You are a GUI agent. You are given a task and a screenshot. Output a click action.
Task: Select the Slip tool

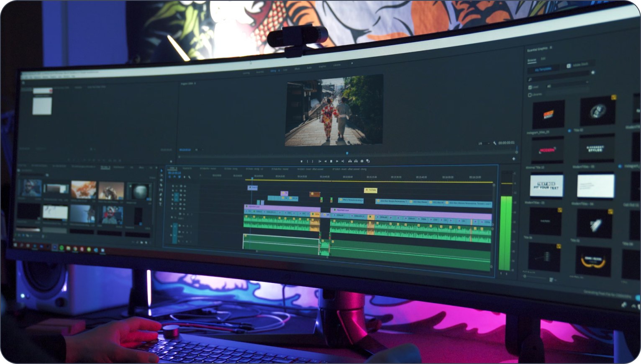click(161, 190)
